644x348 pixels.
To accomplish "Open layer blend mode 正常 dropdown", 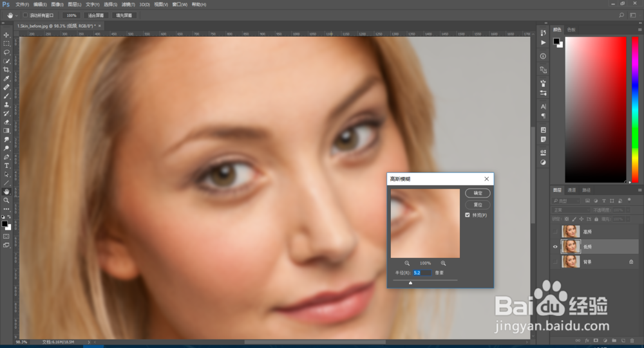I will 571,210.
